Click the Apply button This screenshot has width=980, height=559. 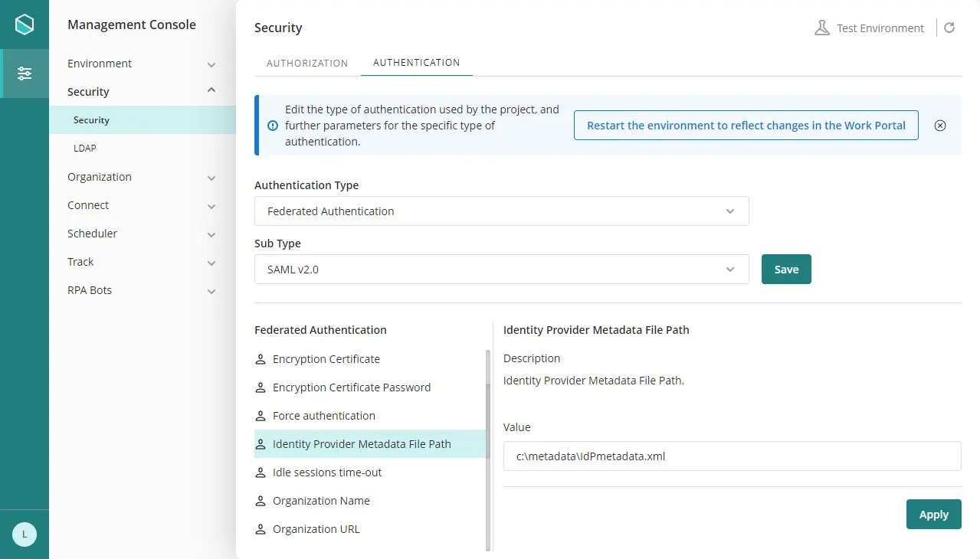(x=933, y=515)
